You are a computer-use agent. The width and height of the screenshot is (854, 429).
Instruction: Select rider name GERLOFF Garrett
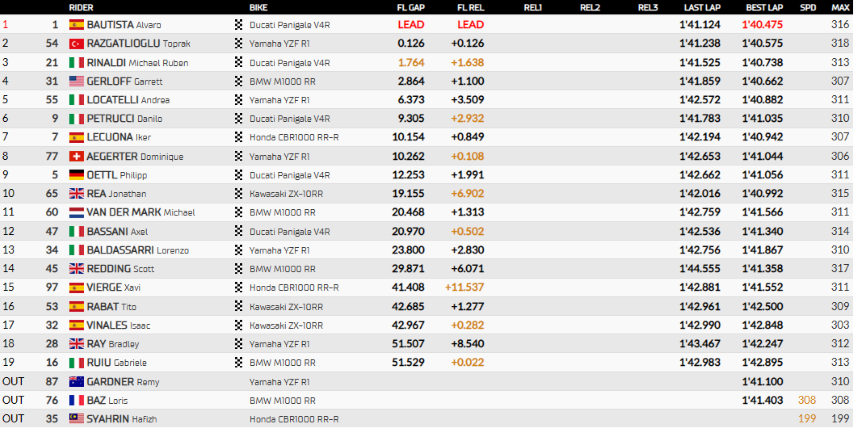coord(124,82)
